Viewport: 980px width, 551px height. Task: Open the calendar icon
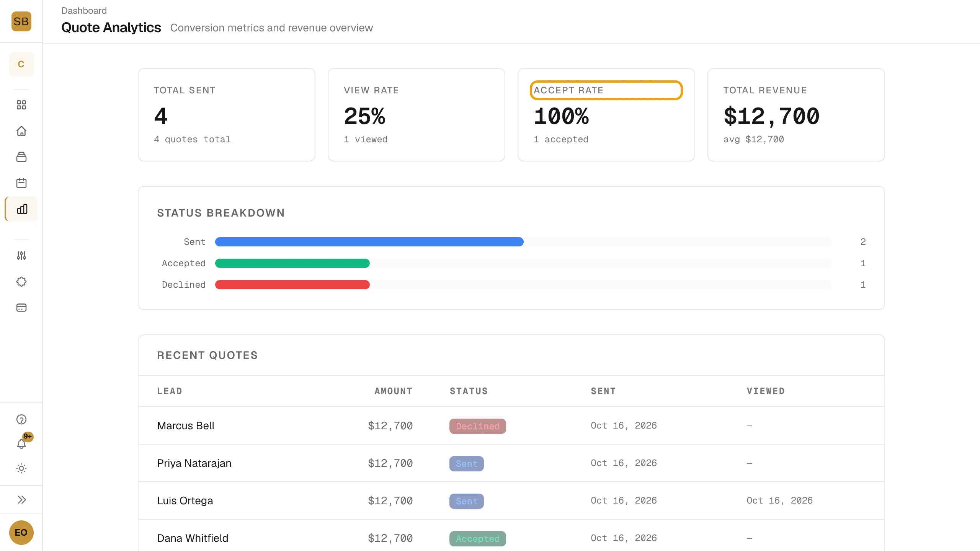21,183
